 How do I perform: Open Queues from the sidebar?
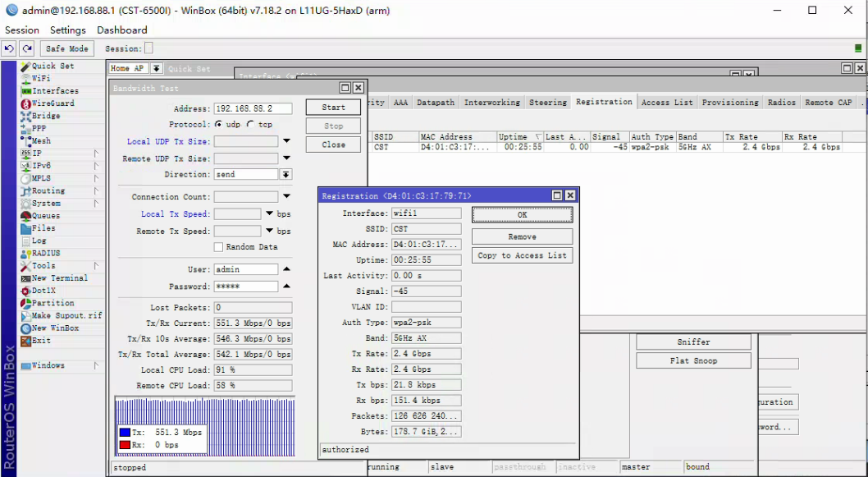[x=45, y=216]
